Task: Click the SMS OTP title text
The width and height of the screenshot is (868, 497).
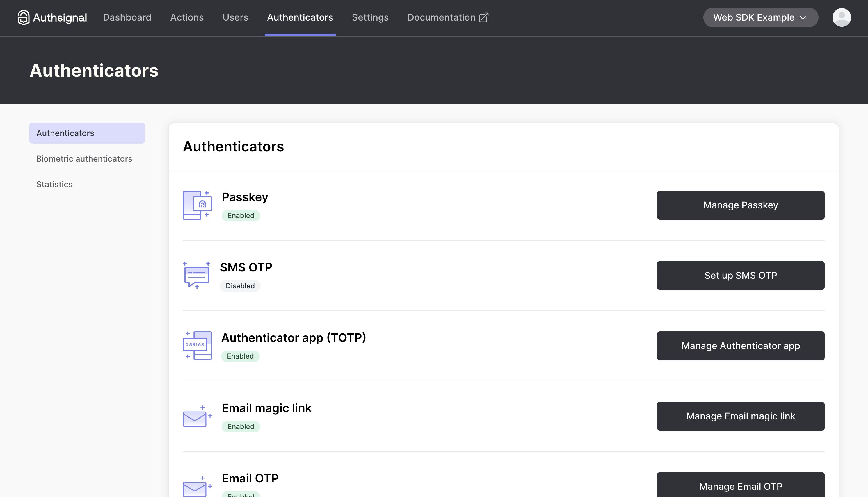Action: coord(246,267)
